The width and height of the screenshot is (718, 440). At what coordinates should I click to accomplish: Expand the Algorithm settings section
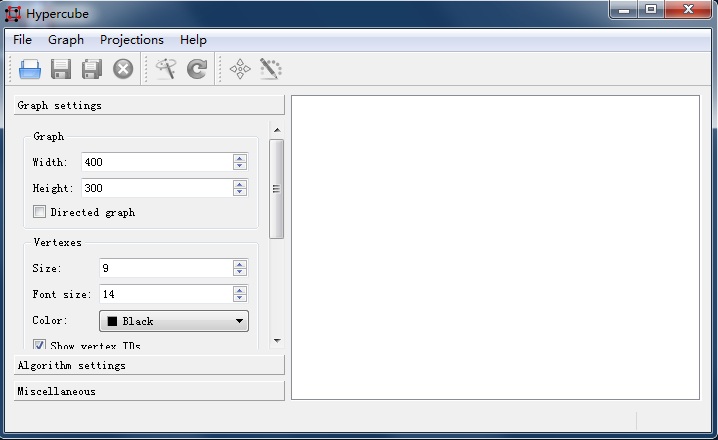click(x=149, y=365)
